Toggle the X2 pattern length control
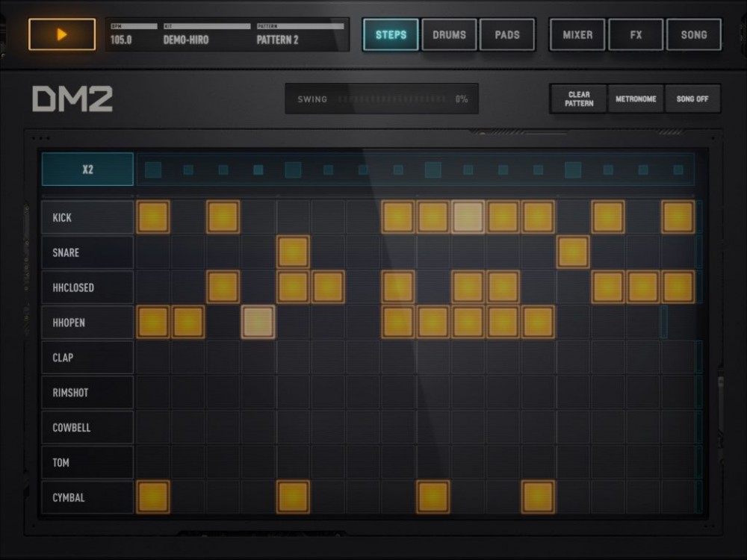The height and width of the screenshot is (560, 747). tap(87, 169)
